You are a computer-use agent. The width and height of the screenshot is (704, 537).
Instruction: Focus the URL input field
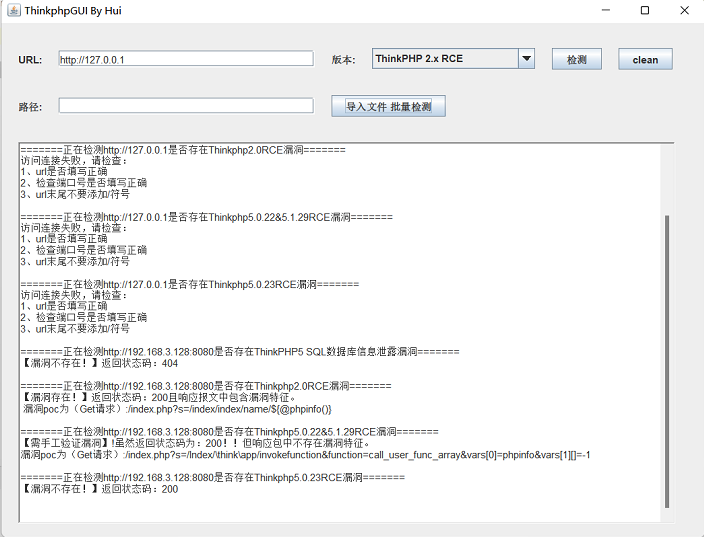point(186,59)
